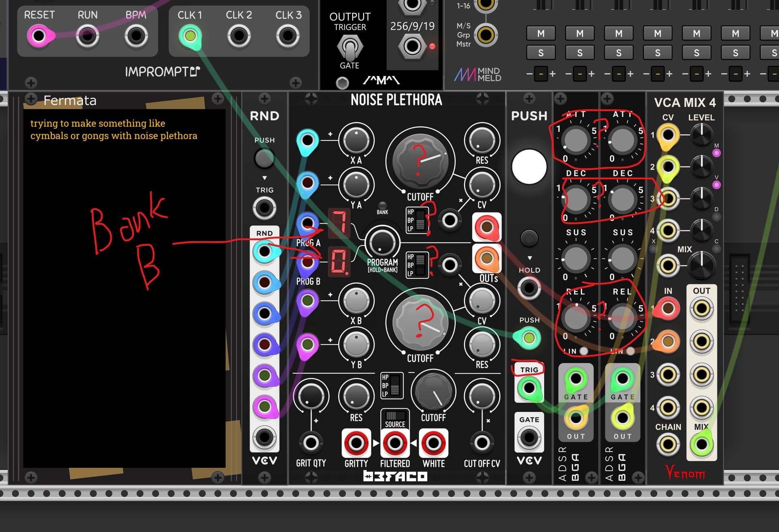Flip the OUTPUT TRIGGER/GATE toggle switch
The height and width of the screenshot is (532, 779).
tap(349, 47)
